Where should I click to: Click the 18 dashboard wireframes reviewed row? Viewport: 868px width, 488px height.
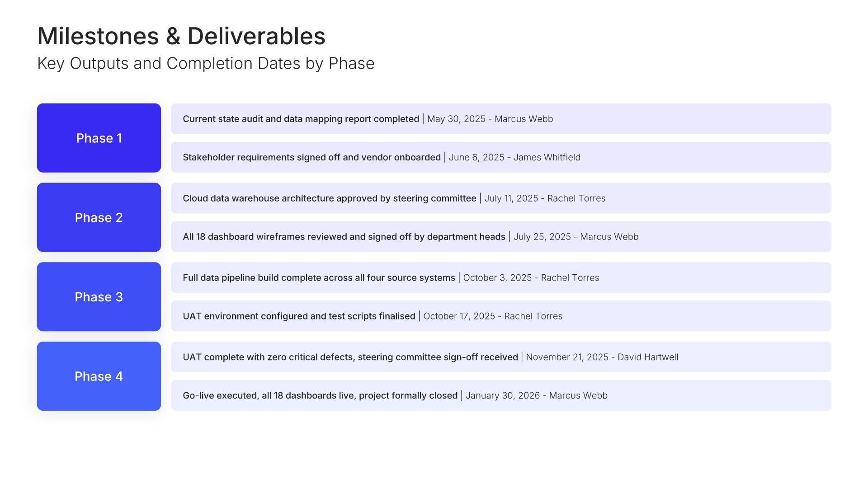pos(501,237)
